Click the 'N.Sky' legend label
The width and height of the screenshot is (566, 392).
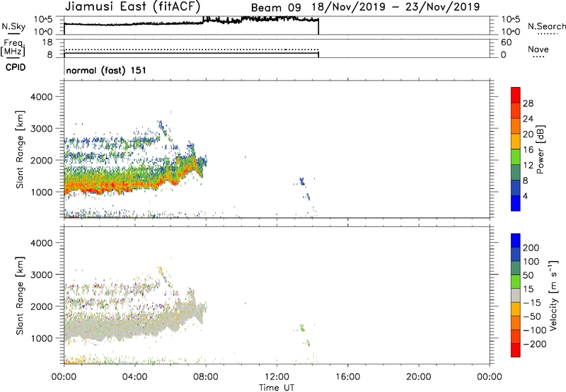(x=13, y=26)
